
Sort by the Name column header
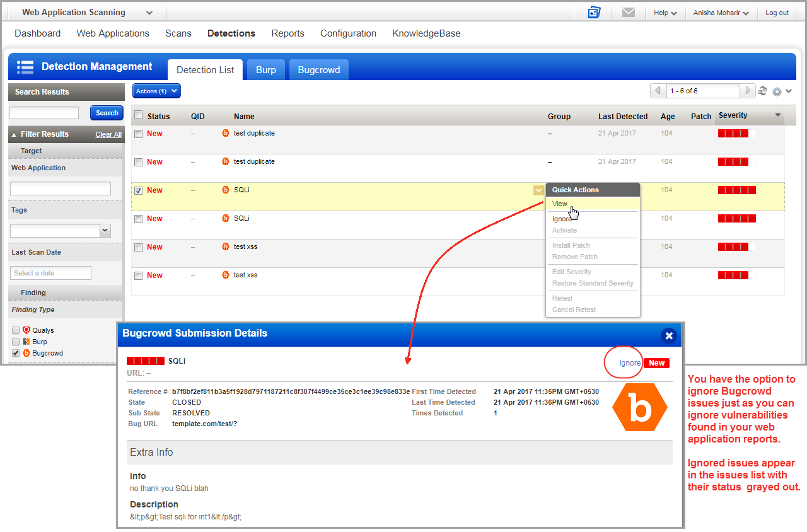(244, 116)
